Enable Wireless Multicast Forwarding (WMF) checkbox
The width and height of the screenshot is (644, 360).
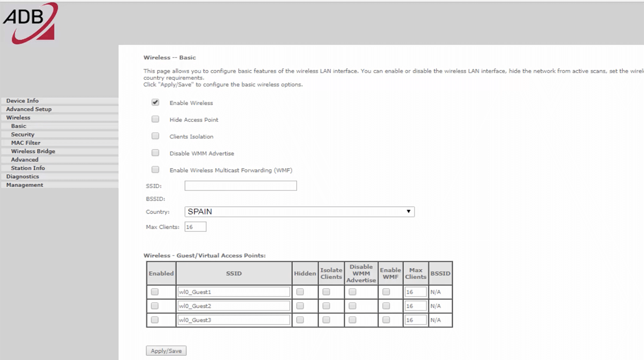[x=155, y=170]
